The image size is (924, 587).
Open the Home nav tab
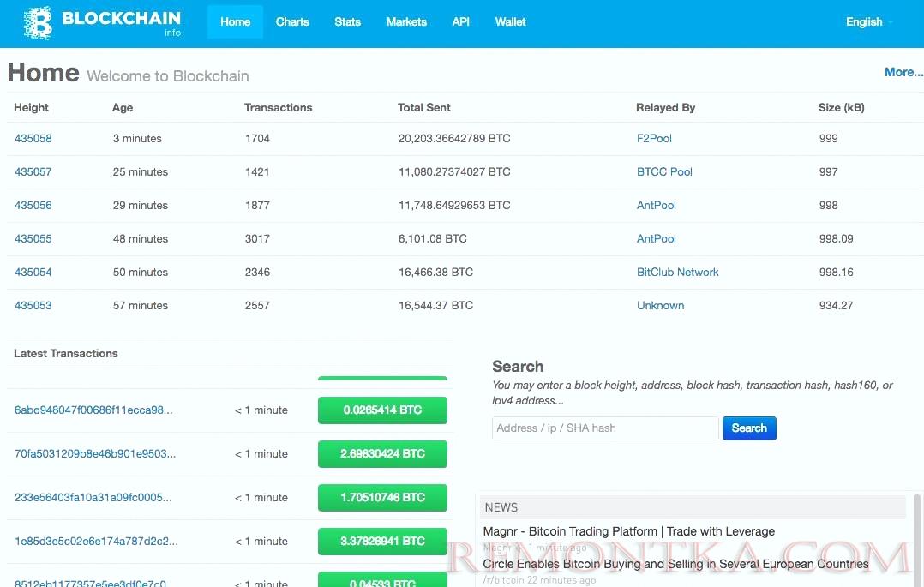point(235,21)
